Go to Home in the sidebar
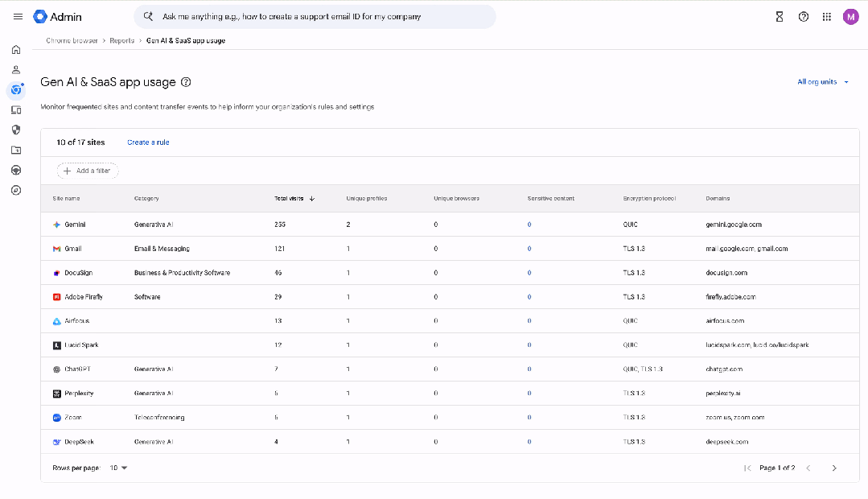Image resolution: width=868 pixels, height=499 pixels. pyautogui.click(x=16, y=49)
